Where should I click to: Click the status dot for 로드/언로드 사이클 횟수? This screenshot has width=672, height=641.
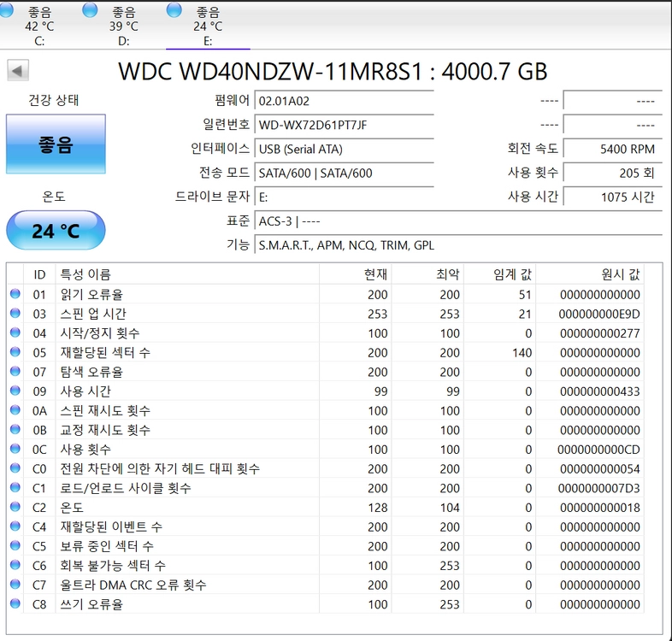[15, 487]
